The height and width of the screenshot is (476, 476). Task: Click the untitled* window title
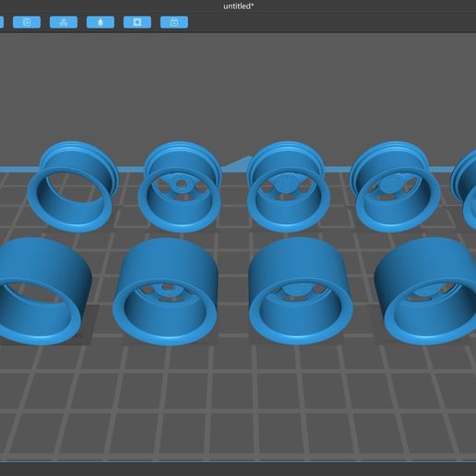(238, 6)
